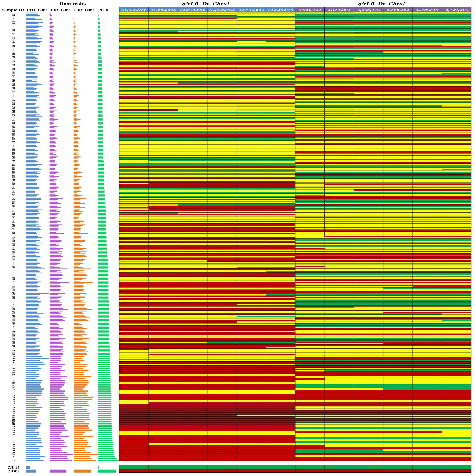This screenshot has width=475, height=476.
Task: Select the 3,946,322 purple column header
Action: click(x=310, y=10)
